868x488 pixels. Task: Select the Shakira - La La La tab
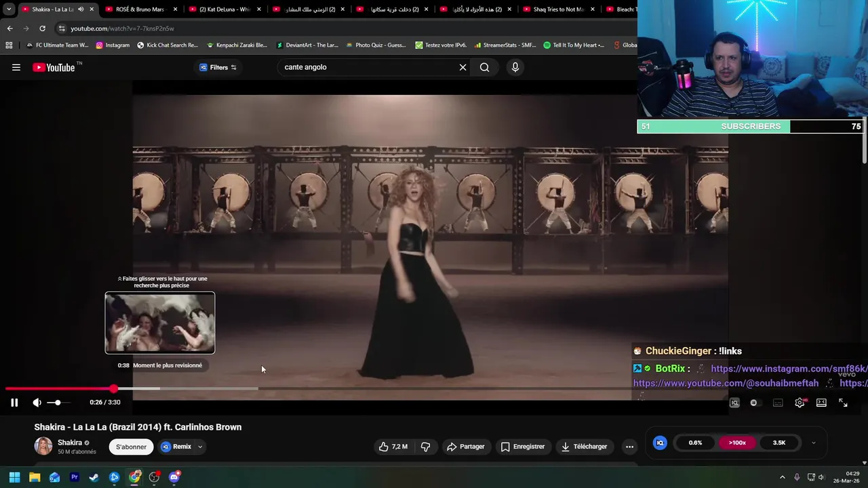coord(53,9)
